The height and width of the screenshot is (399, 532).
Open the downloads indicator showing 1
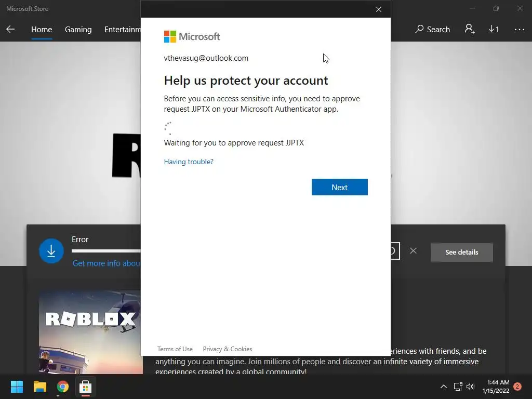[494, 30]
